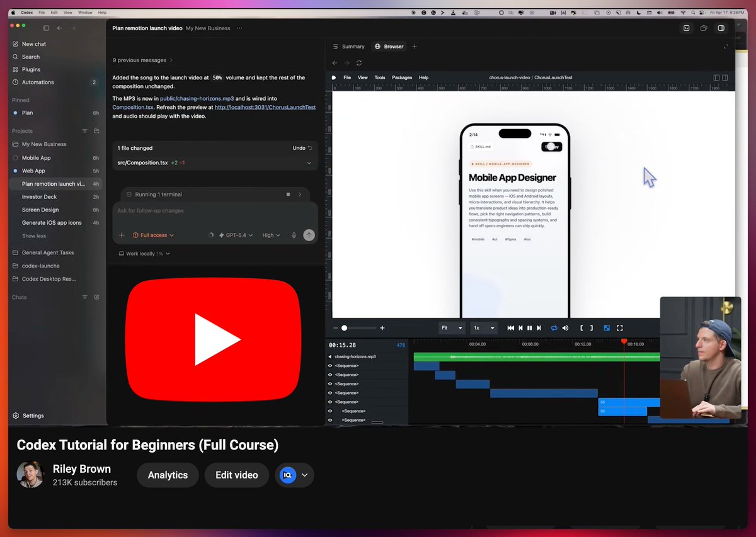Add a new browser panel tab with plus
Image resolution: width=756 pixels, height=537 pixels.
(x=415, y=46)
